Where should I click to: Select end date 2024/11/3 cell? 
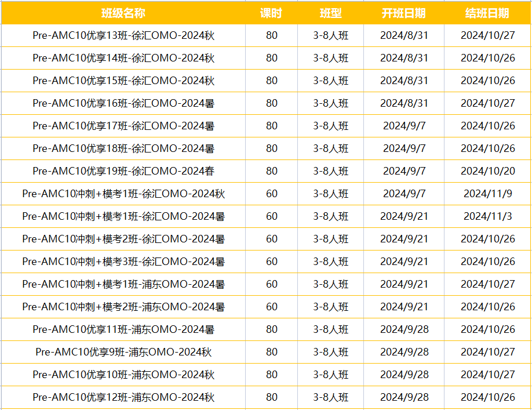tap(487, 216)
